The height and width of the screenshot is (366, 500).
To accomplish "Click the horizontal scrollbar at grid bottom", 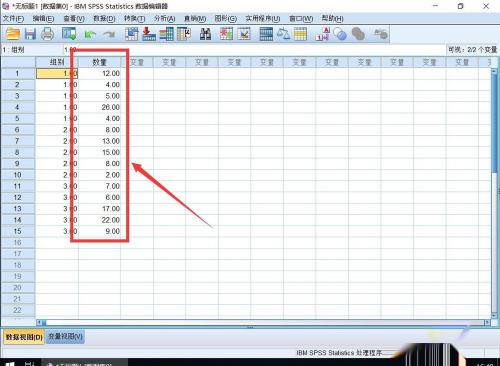I will click(x=263, y=322).
